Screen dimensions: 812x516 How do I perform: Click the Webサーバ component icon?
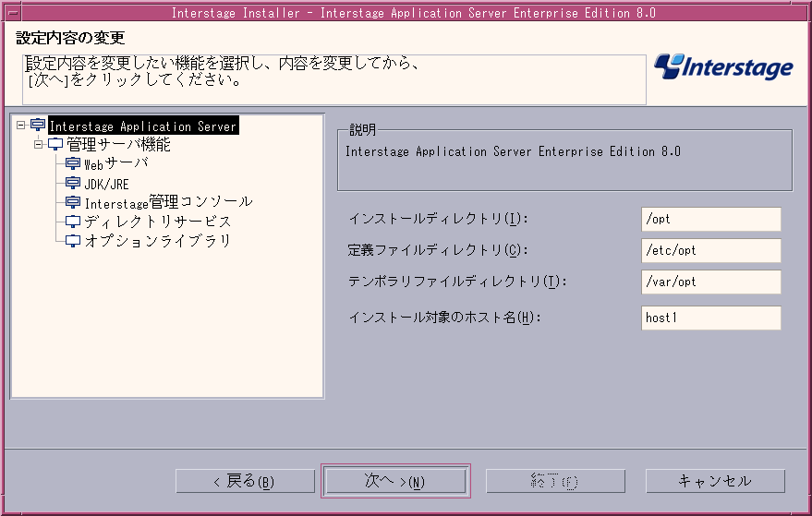[x=73, y=163]
